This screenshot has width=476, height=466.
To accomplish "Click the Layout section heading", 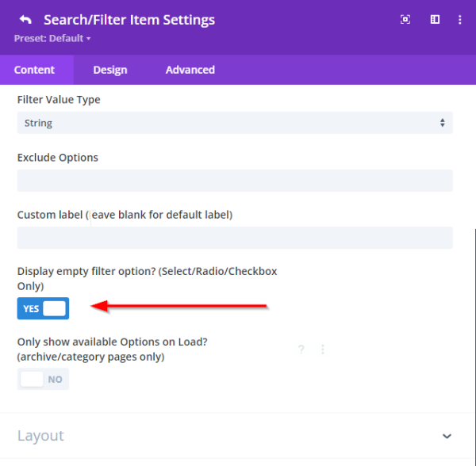I will coord(40,436).
